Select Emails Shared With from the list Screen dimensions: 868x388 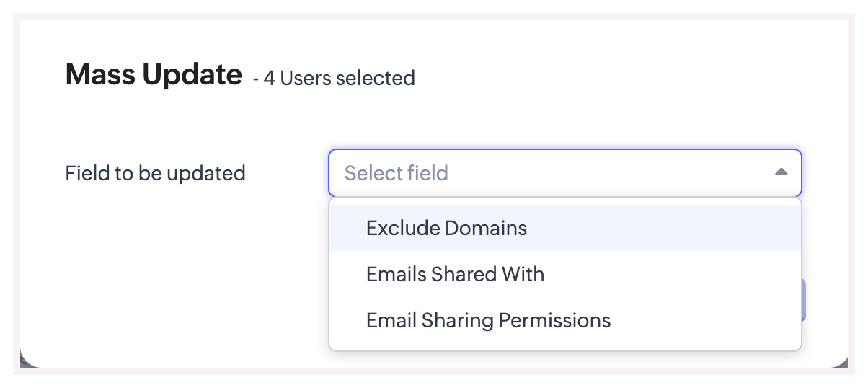coord(455,274)
